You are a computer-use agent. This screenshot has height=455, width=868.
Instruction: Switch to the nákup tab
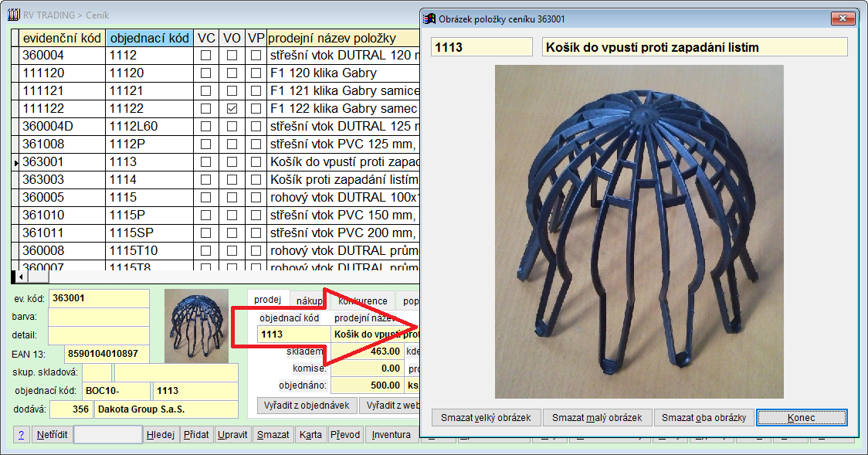pyautogui.click(x=309, y=301)
